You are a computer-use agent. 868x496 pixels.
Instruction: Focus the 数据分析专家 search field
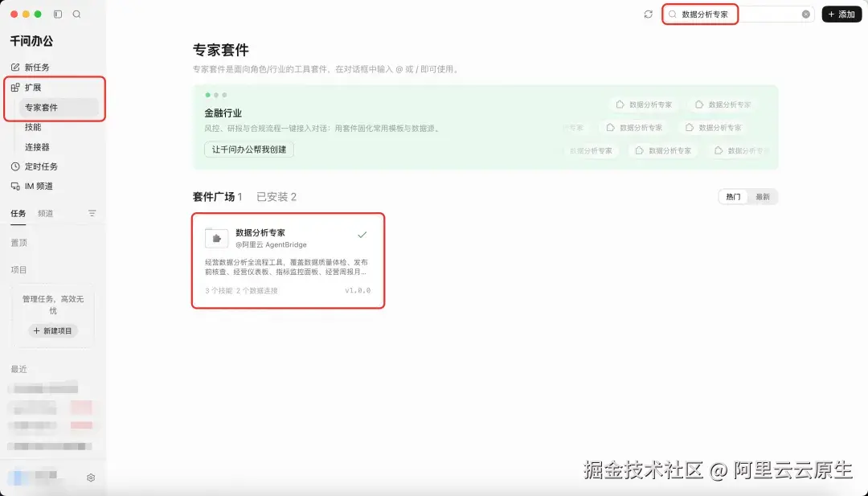(739, 14)
